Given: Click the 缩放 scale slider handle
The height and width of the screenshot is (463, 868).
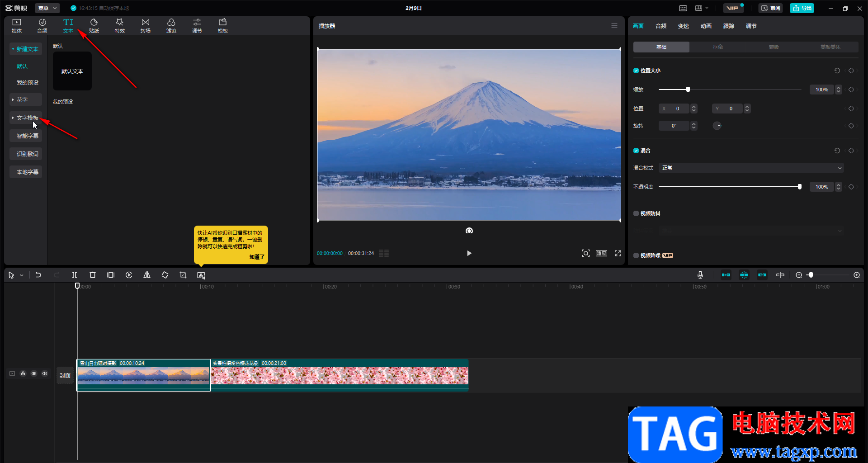Looking at the screenshot, I should pyautogui.click(x=688, y=90).
